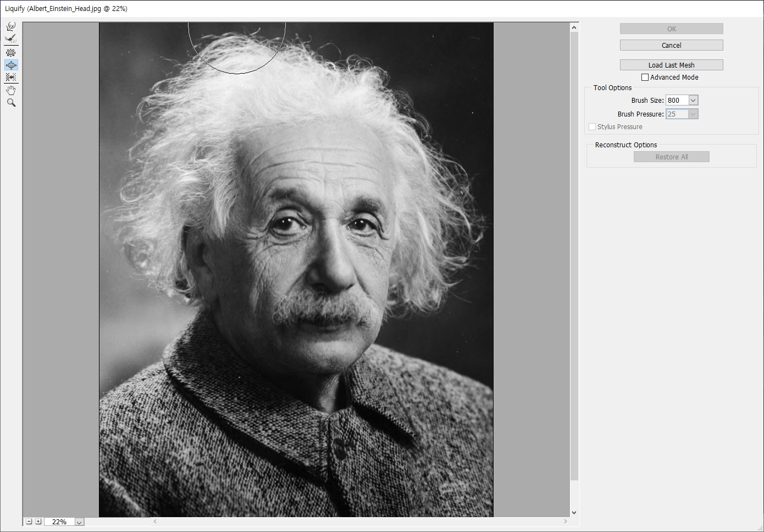Select the Forward Warp tool
This screenshot has height=532, width=764.
pyautogui.click(x=11, y=26)
